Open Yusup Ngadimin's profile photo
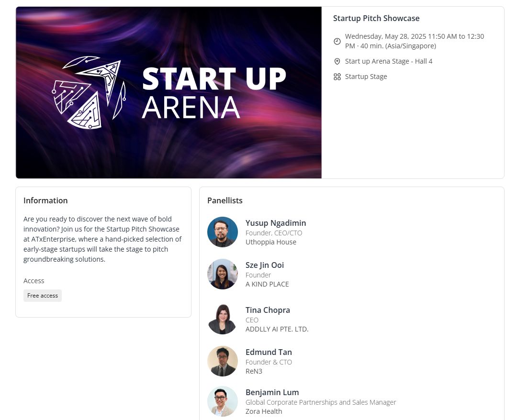The image size is (517, 420). [223, 232]
